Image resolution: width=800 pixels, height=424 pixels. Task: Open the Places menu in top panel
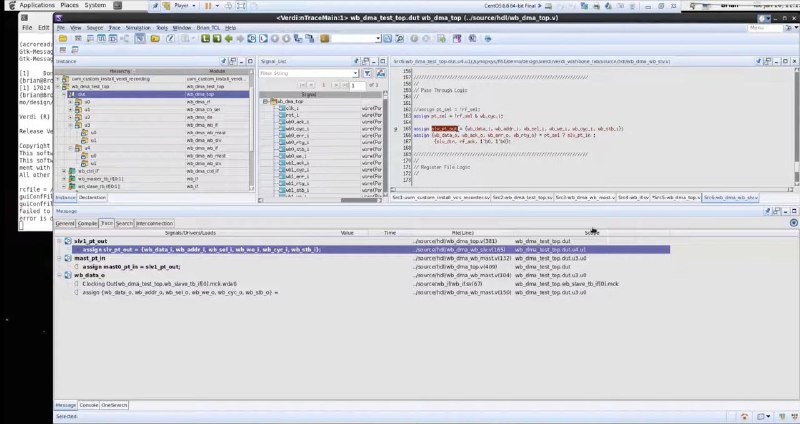pos(69,6)
